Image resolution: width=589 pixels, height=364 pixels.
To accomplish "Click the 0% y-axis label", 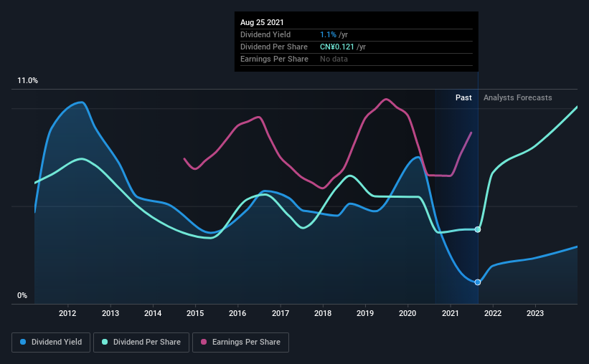I will (x=22, y=296).
